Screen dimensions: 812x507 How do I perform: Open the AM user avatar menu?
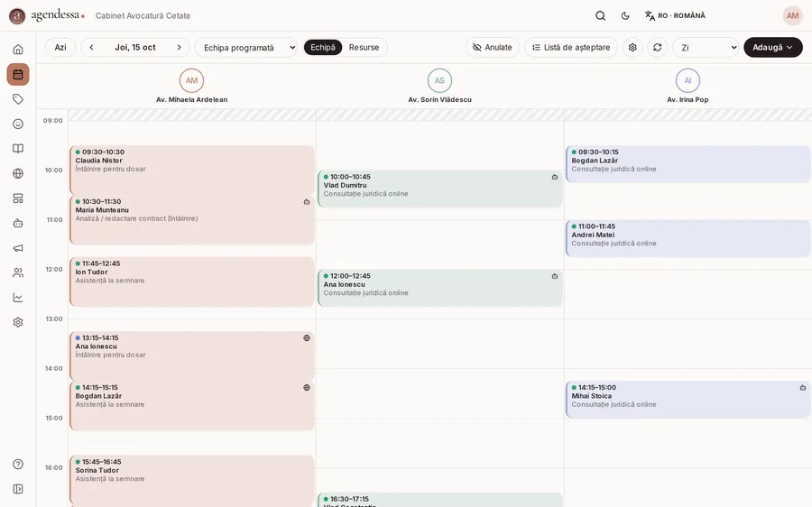pos(792,15)
